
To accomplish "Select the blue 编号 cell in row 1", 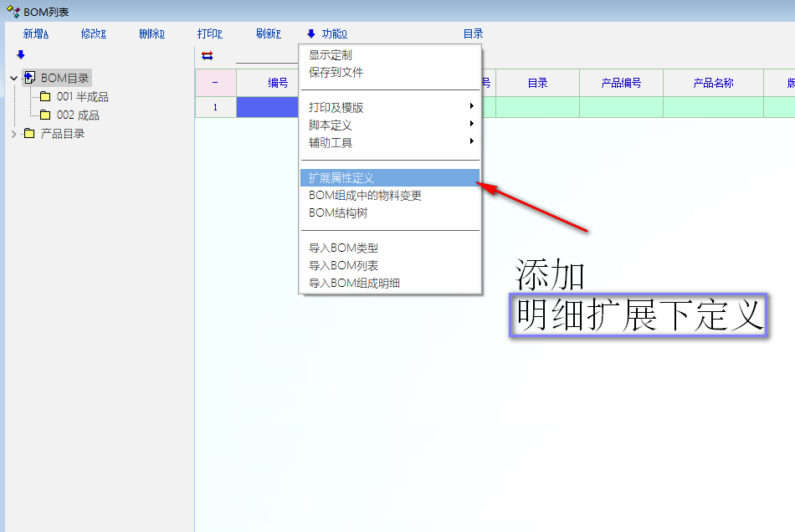I will pyautogui.click(x=268, y=107).
